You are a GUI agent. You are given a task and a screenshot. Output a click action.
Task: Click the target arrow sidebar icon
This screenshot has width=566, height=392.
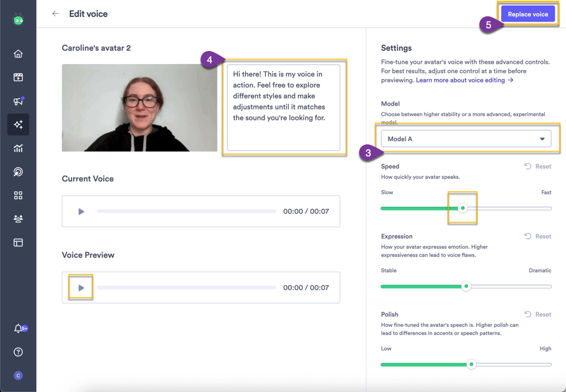tap(18, 172)
